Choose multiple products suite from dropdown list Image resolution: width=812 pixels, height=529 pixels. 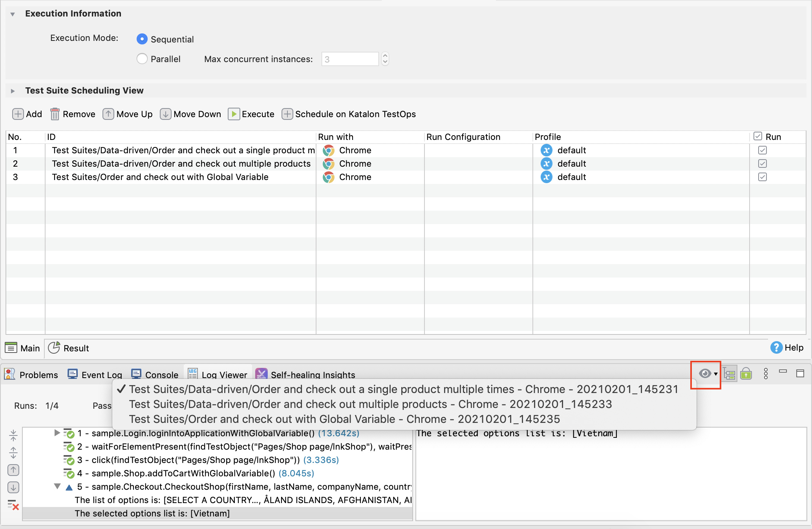click(370, 404)
